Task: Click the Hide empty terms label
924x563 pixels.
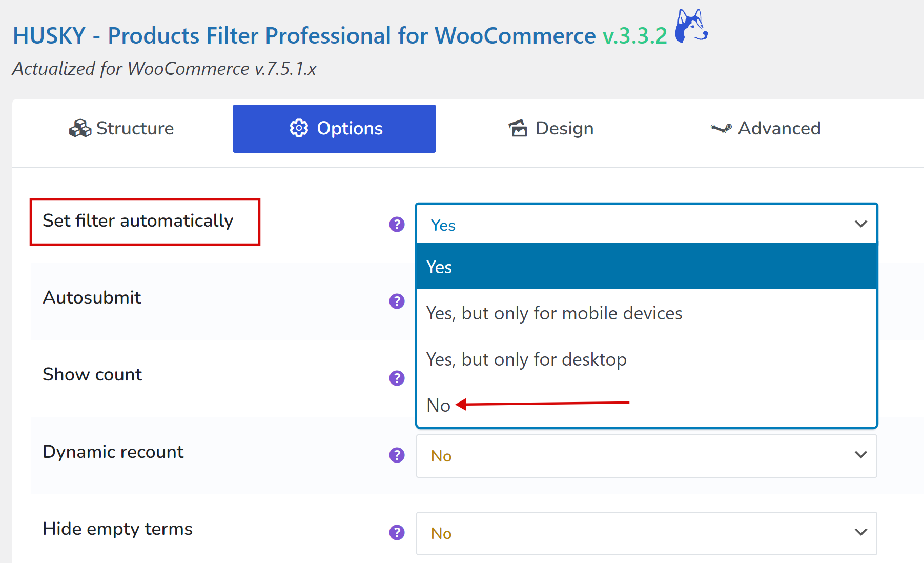Action: [118, 529]
